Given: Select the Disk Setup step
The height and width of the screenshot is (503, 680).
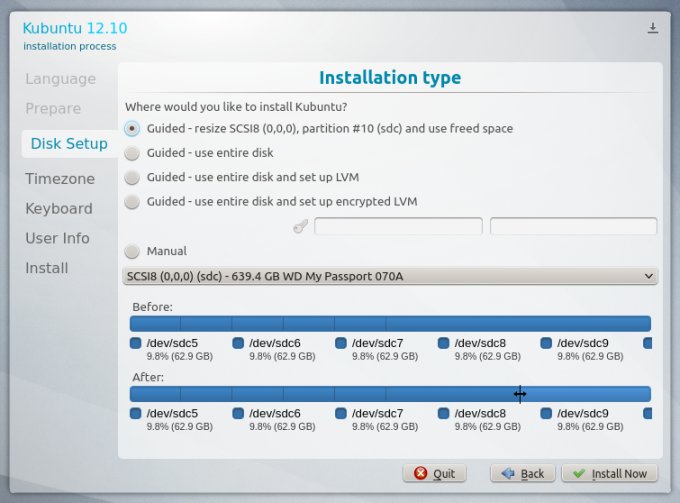Looking at the screenshot, I should pyautogui.click(x=69, y=144).
